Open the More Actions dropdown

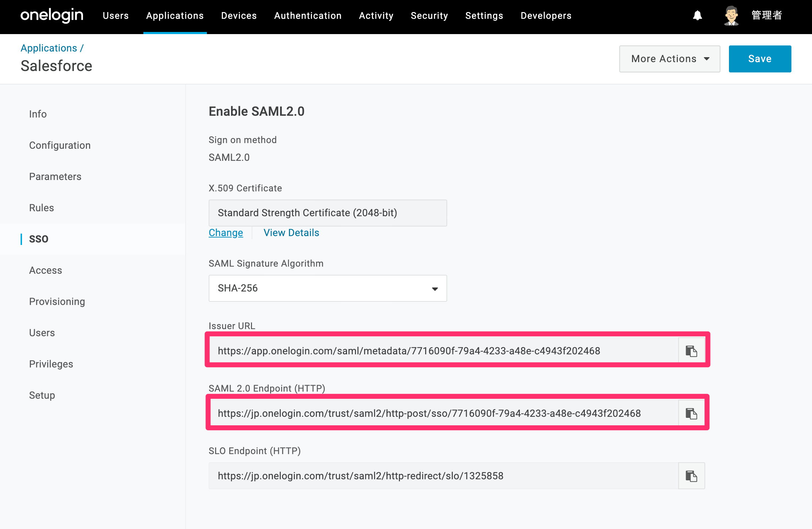(x=670, y=59)
